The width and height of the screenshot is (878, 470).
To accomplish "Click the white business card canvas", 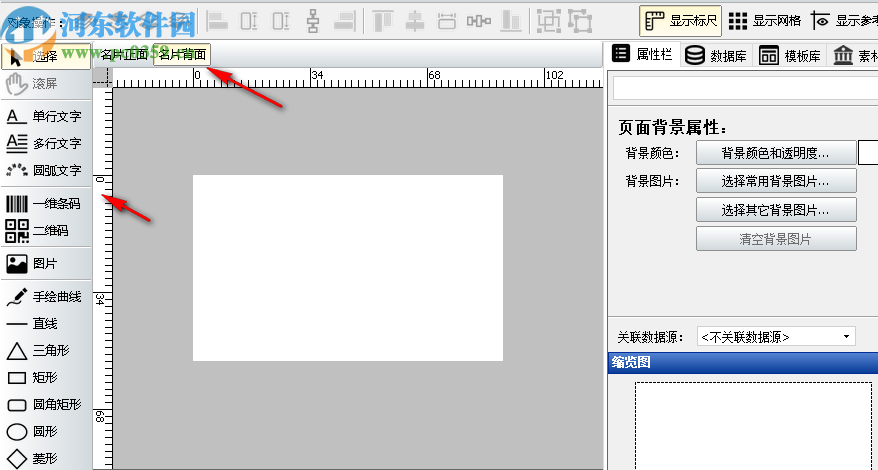I will [x=348, y=268].
